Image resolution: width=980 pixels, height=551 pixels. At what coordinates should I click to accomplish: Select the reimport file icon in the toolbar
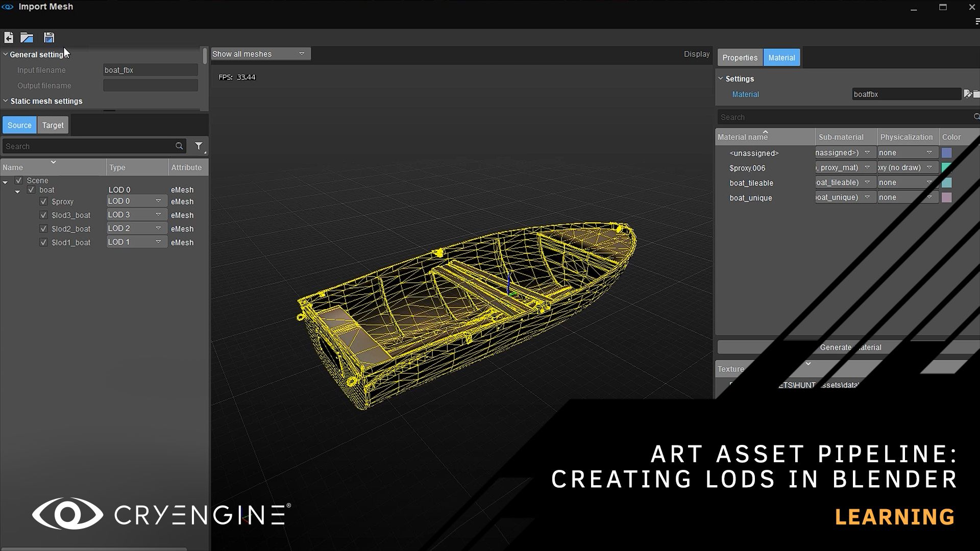(x=9, y=37)
